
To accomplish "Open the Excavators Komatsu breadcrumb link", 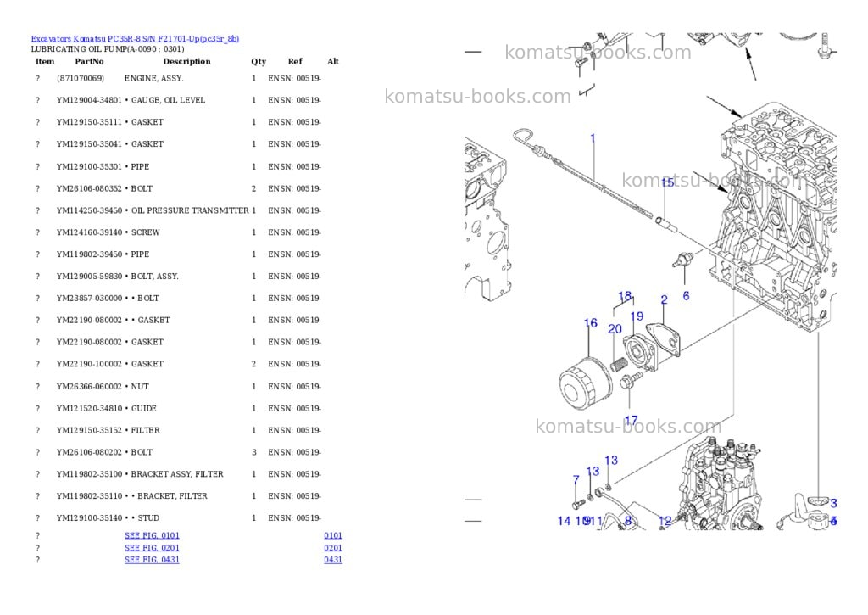I will (68, 39).
